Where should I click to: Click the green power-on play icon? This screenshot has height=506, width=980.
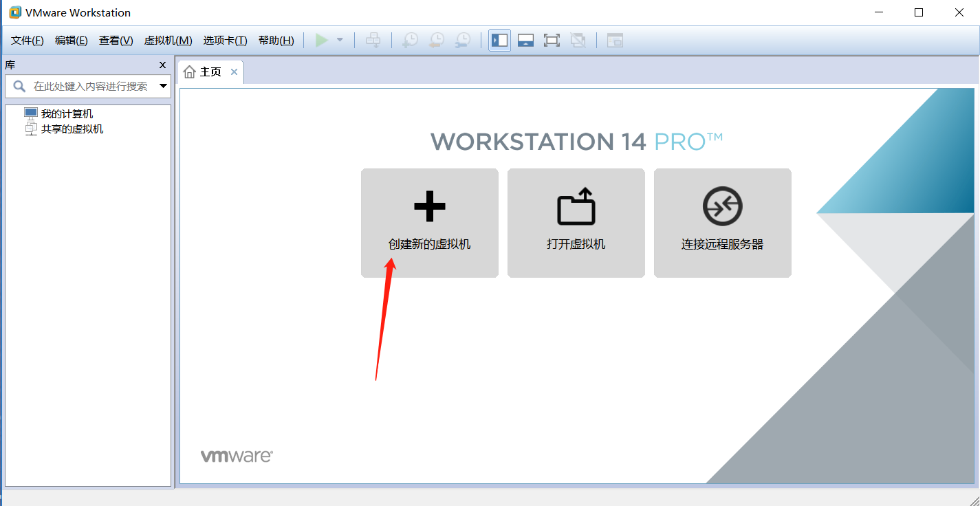[321, 41]
